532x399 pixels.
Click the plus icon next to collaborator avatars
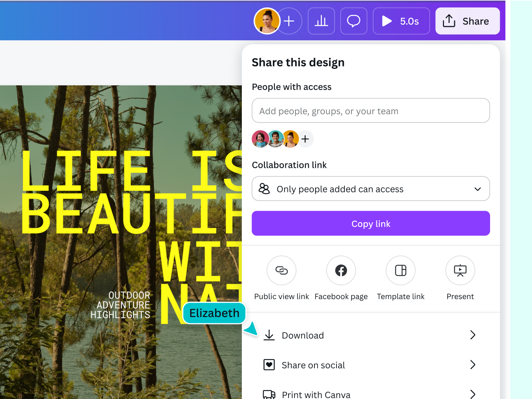(x=305, y=139)
